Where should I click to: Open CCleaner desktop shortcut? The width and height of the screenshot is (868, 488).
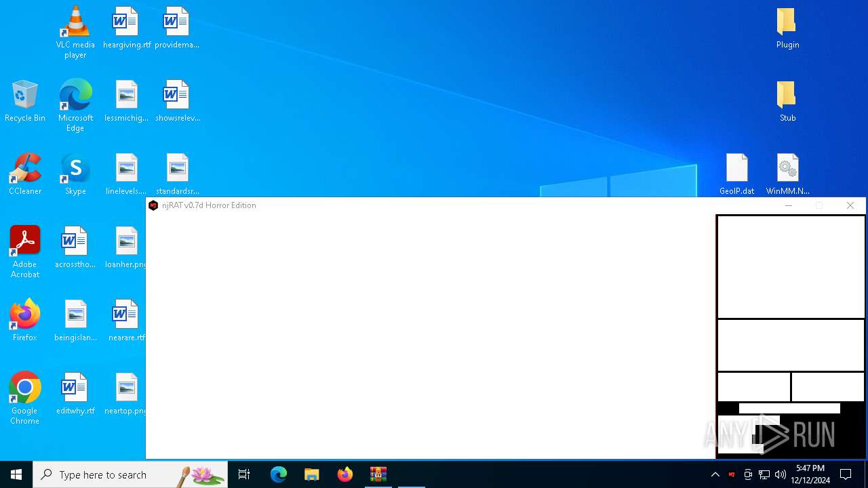point(25,174)
